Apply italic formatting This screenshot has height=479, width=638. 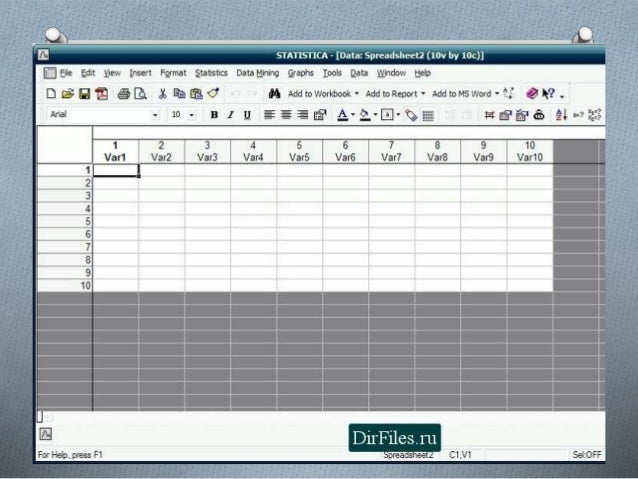(x=231, y=115)
